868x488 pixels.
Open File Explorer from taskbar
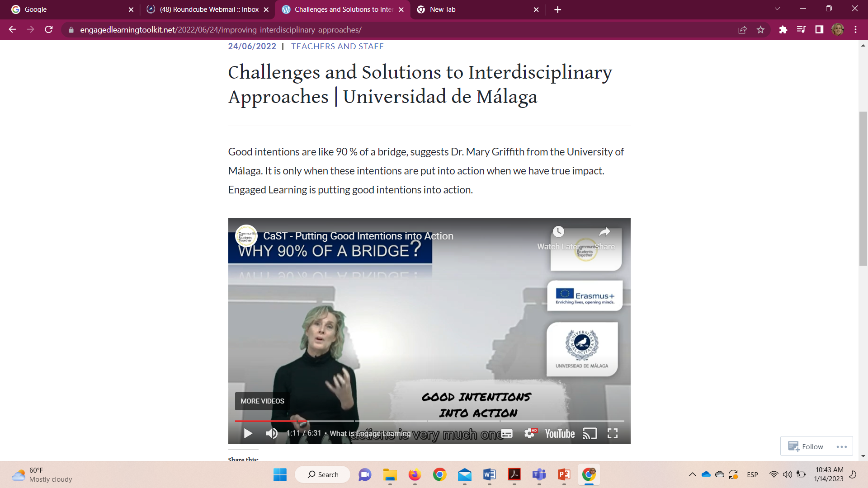390,474
